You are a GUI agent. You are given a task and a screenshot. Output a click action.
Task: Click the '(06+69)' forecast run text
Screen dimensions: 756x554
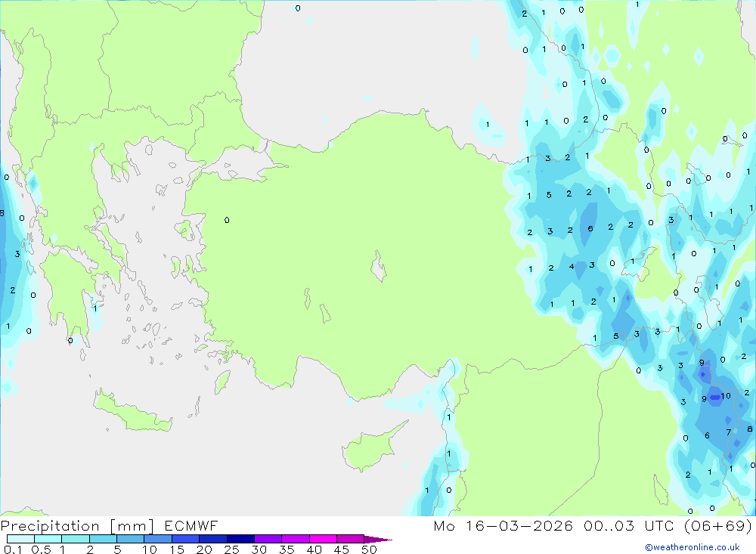coord(718,526)
